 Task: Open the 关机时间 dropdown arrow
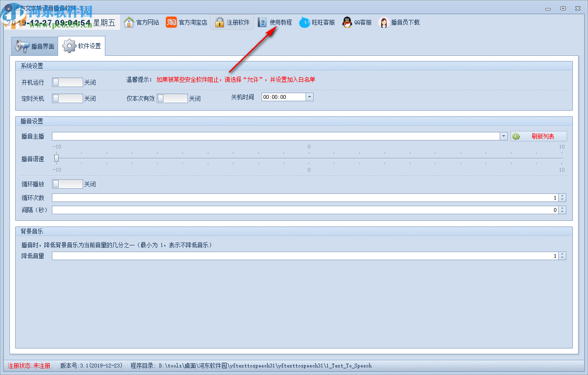pos(310,97)
